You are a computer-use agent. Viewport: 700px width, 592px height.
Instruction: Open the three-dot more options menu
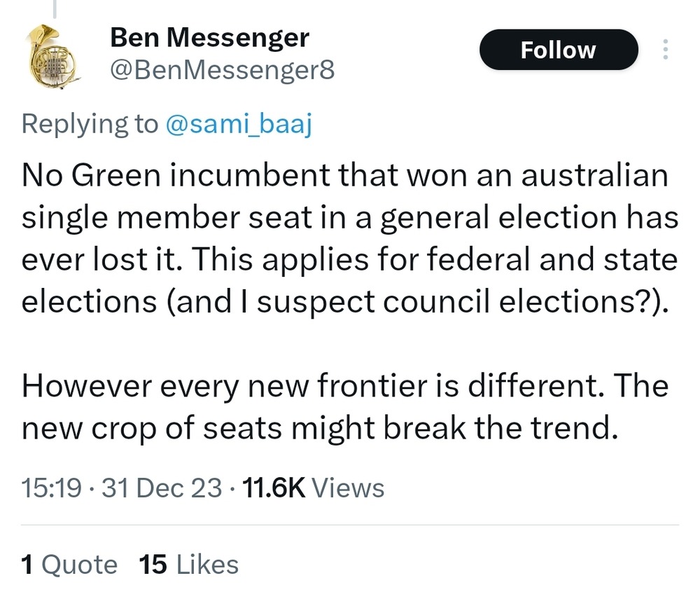coord(664,50)
